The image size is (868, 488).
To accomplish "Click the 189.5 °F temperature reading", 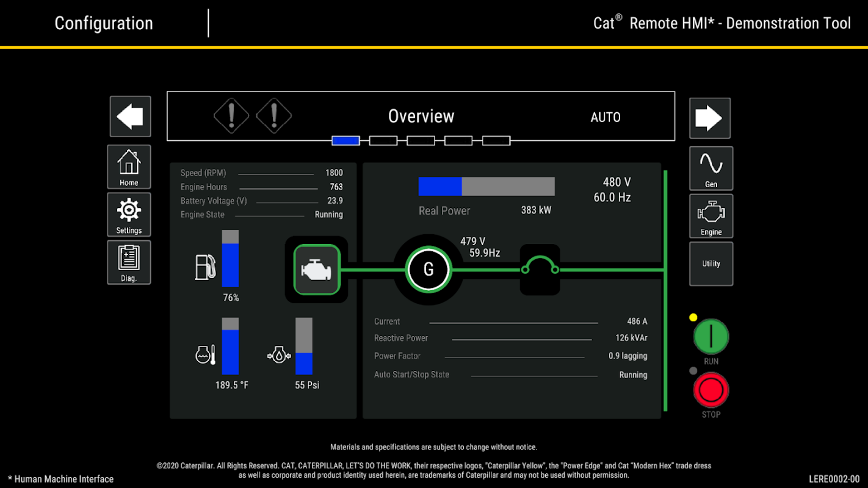I will click(x=232, y=386).
